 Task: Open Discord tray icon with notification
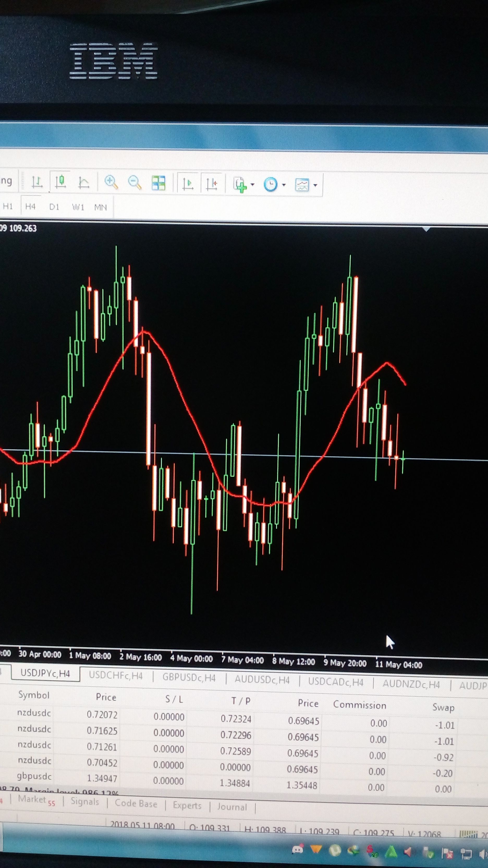tap(297, 849)
